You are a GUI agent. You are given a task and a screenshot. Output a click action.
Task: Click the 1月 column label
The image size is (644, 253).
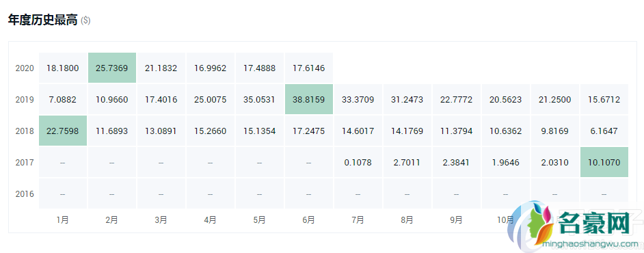click(62, 220)
